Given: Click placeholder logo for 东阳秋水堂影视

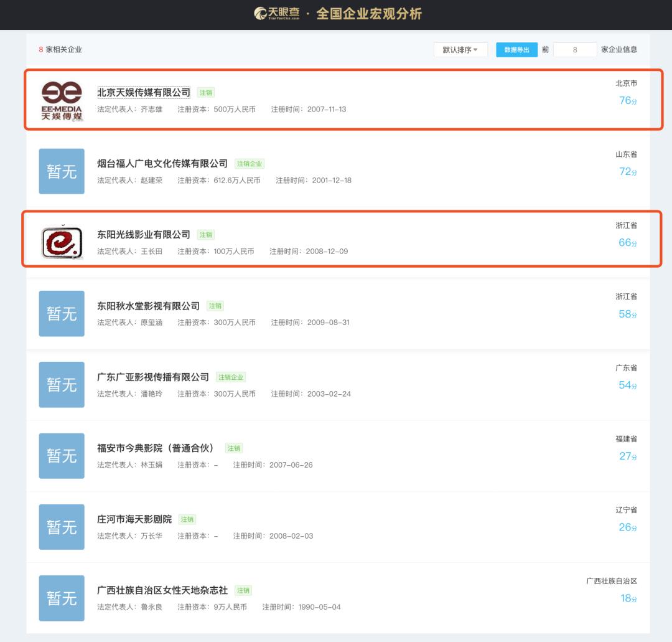Looking at the screenshot, I should pos(62,313).
